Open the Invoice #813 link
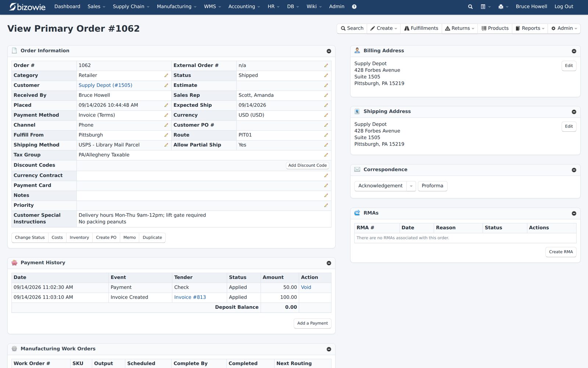The width and height of the screenshot is (588, 368). [x=190, y=297]
